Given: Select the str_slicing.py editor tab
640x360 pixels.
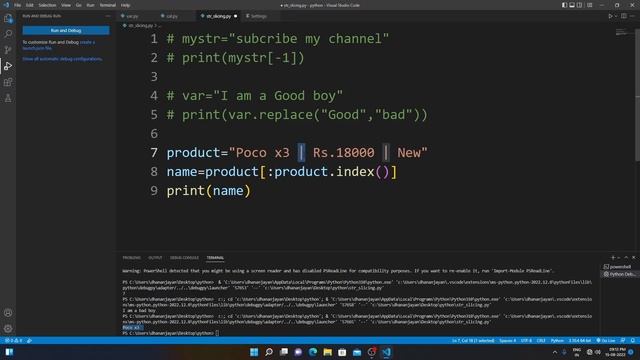Looking at the screenshot, I should 219,16.
